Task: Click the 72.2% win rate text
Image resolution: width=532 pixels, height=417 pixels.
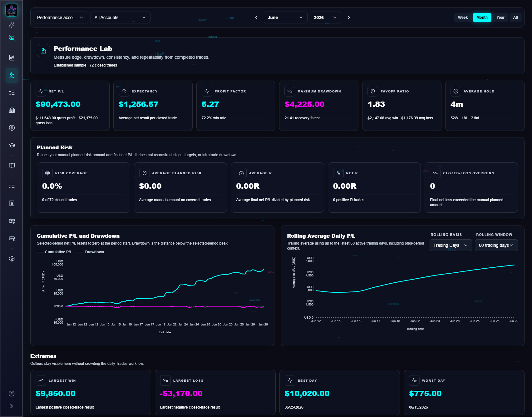Action: click(214, 118)
